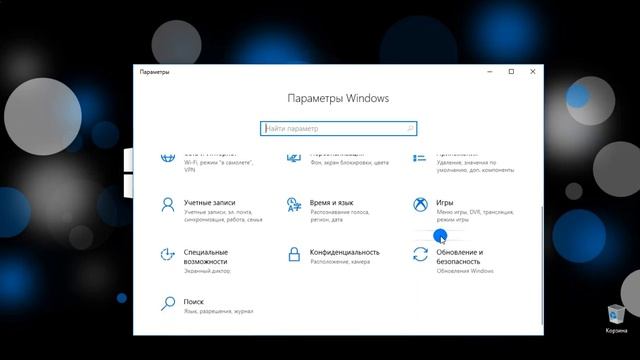Open the Apps list icon
This screenshot has height=360, width=640.
click(x=420, y=158)
